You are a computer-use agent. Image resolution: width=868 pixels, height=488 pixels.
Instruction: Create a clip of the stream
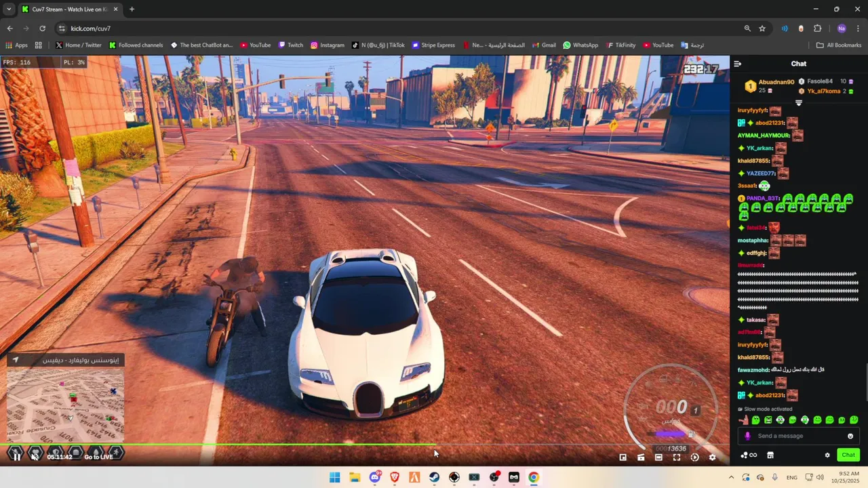pyautogui.click(x=641, y=457)
